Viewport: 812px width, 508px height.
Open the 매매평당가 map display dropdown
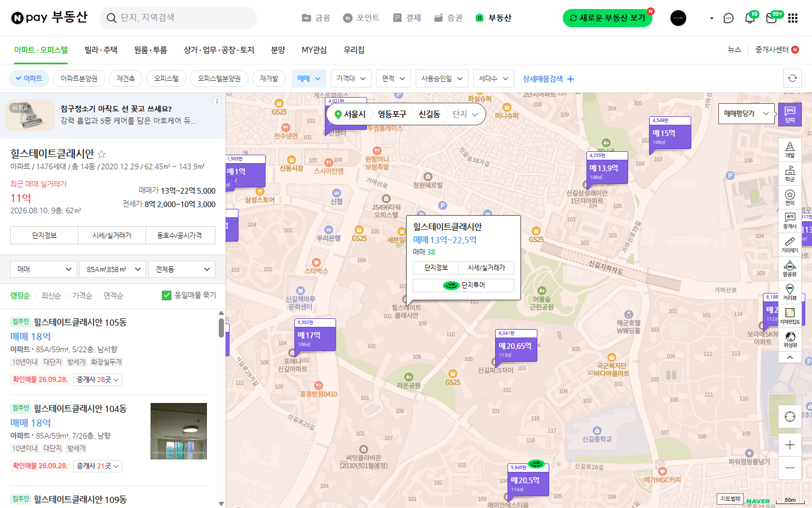coord(747,113)
